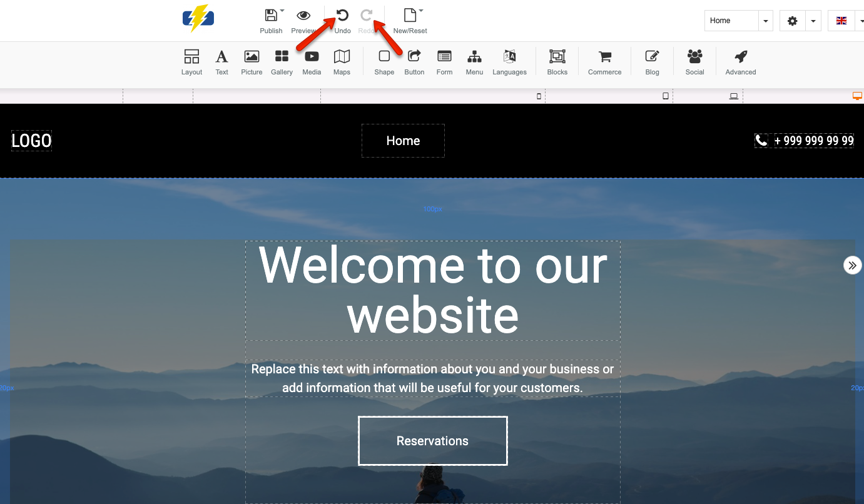Click Preview to view the site

coord(303,16)
